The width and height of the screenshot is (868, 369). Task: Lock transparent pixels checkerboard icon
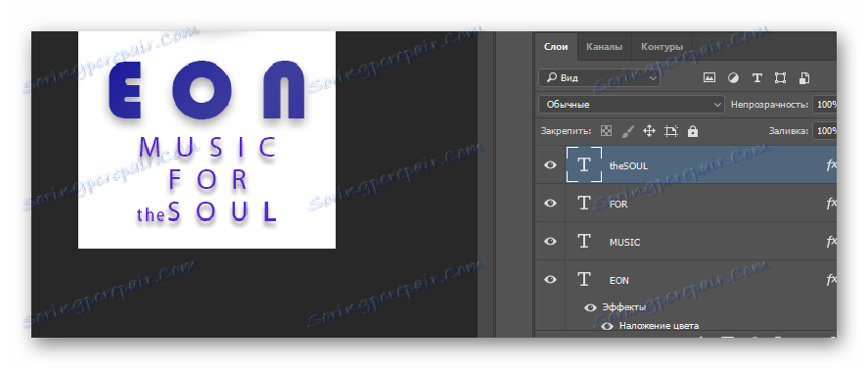click(x=606, y=131)
